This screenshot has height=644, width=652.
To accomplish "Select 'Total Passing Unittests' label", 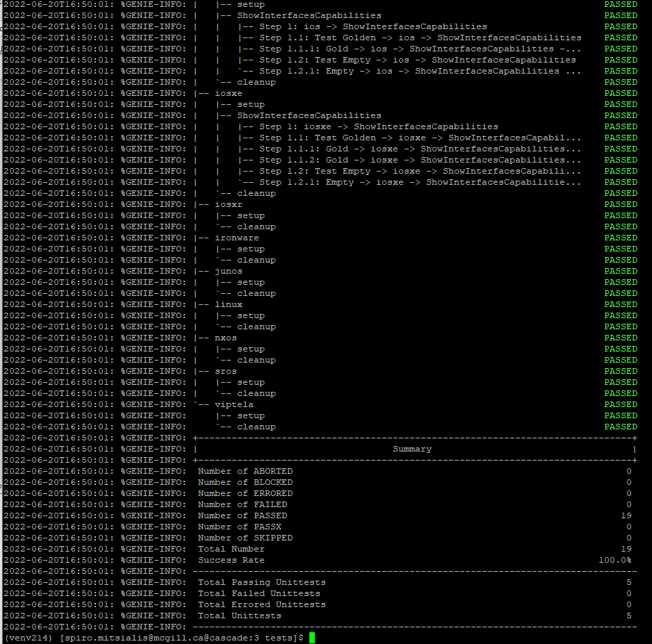I will (x=262, y=582).
